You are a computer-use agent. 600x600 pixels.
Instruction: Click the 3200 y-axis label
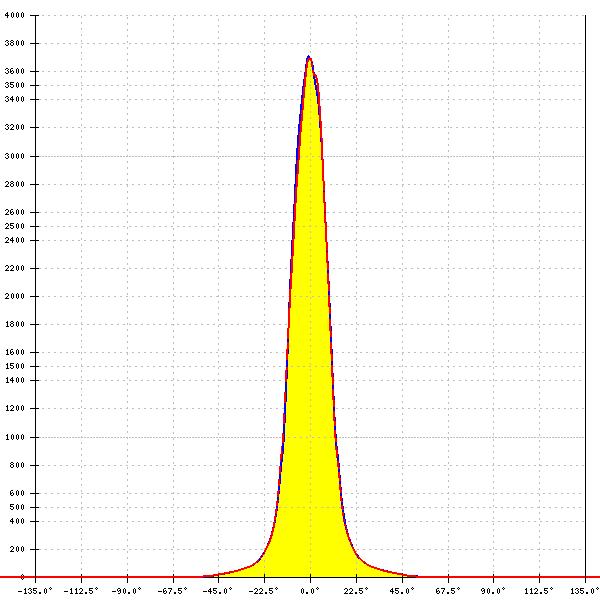pyautogui.click(x=15, y=127)
